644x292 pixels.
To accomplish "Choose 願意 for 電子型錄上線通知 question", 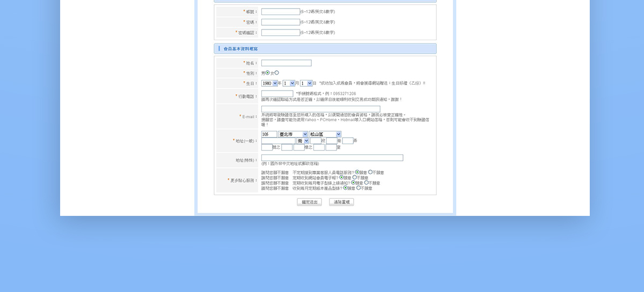I will [x=353, y=182].
